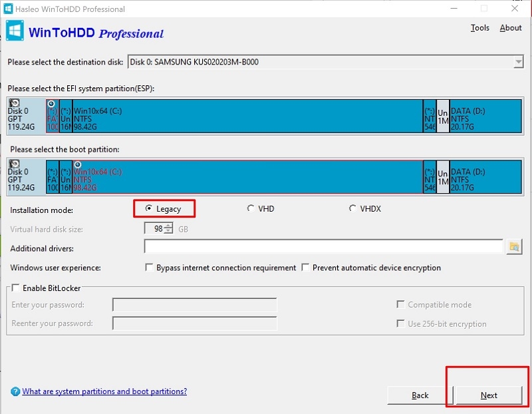The height and width of the screenshot is (414, 532).
Task: Enable Bypass internet connection requirement
Action: coord(149,268)
